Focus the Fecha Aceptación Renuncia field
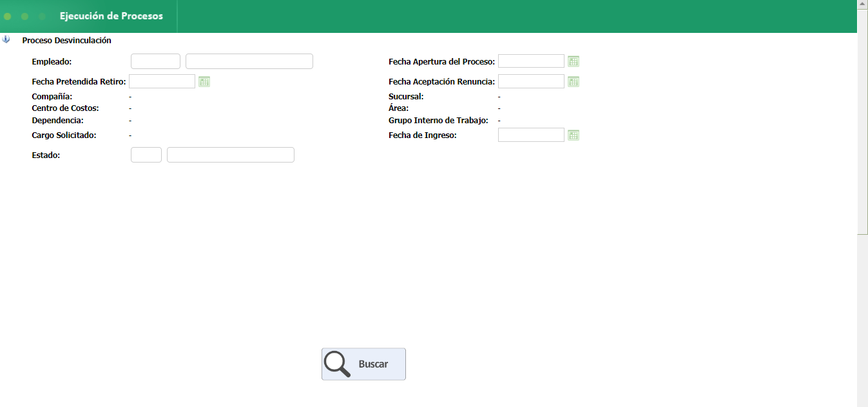Image resolution: width=868 pixels, height=407 pixels. click(532, 81)
